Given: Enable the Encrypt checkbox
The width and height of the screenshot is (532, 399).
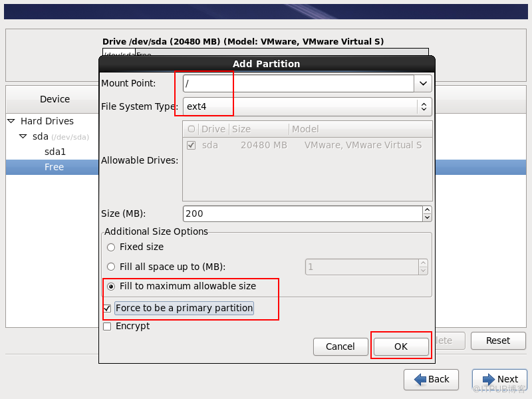Looking at the screenshot, I should click(x=107, y=327).
